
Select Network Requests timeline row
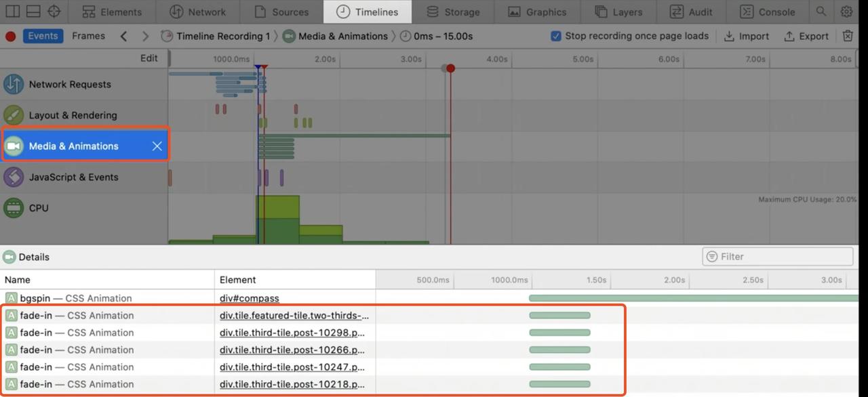tap(84, 85)
